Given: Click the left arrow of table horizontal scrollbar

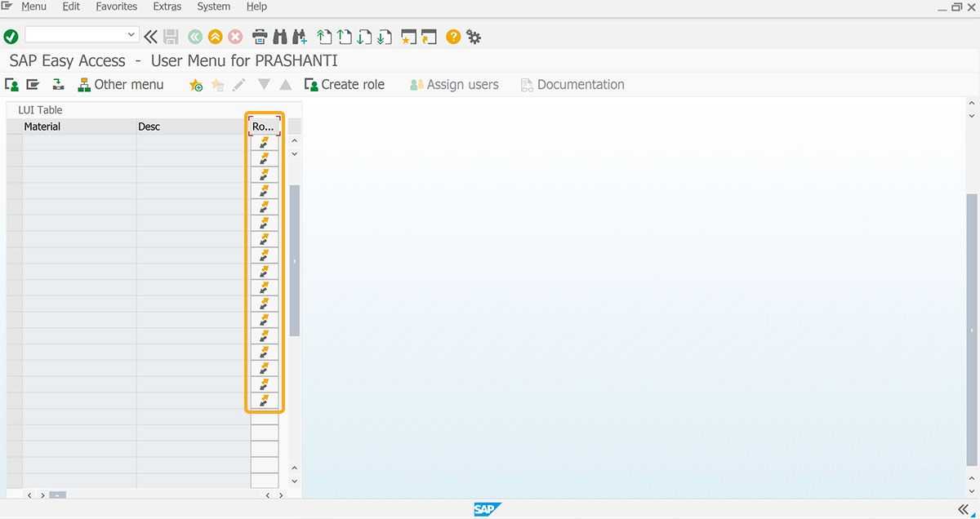Looking at the screenshot, I should coord(29,495).
